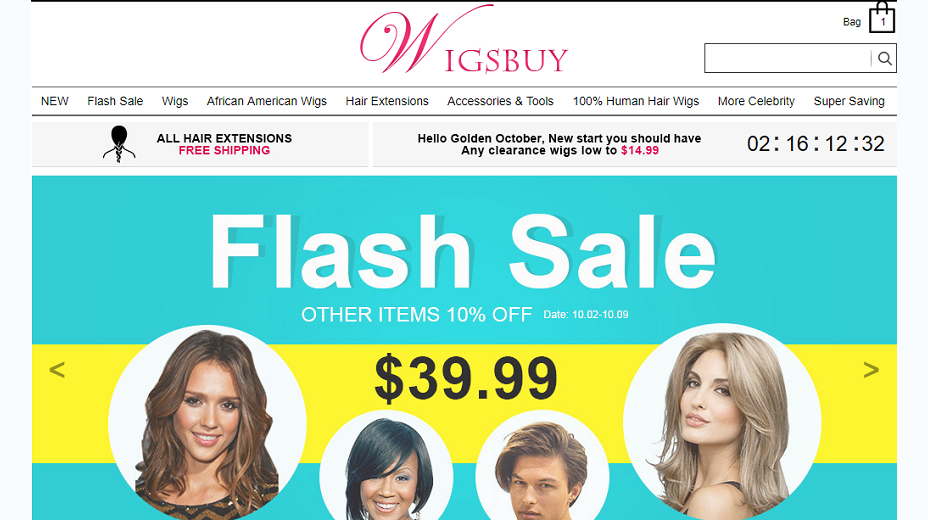Click the braided hair extensions icon
Image resolution: width=928 pixels, height=520 pixels.
click(119, 144)
